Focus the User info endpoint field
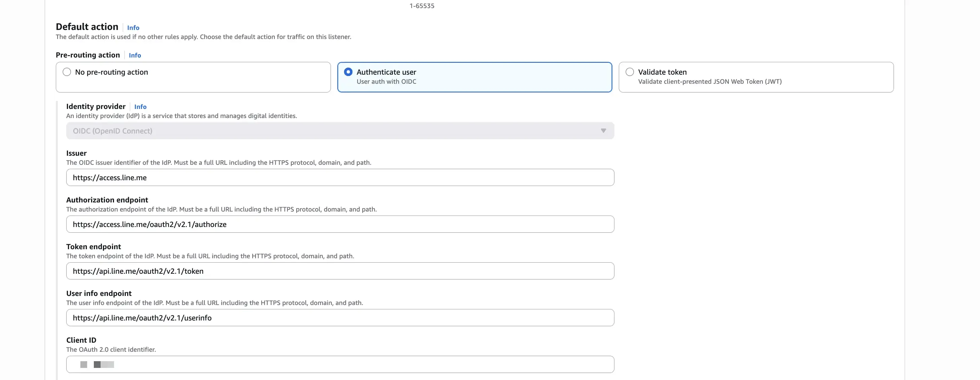 [x=340, y=317]
